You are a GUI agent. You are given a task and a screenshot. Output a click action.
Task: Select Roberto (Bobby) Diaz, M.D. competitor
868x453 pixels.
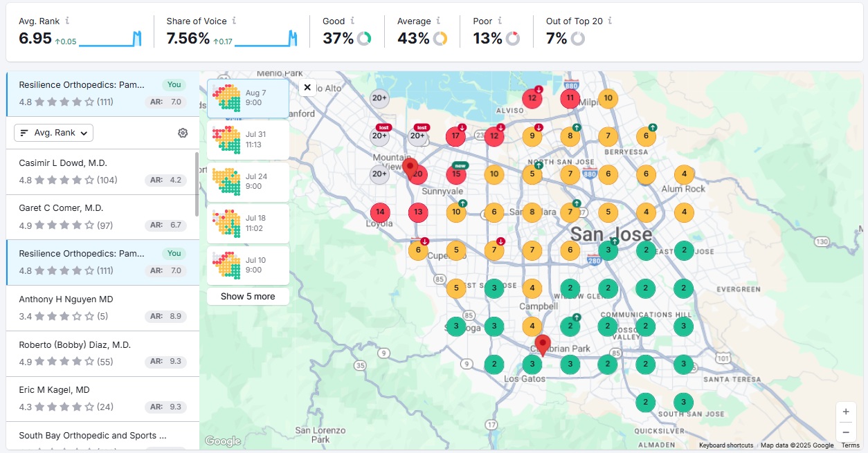(102, 353)
